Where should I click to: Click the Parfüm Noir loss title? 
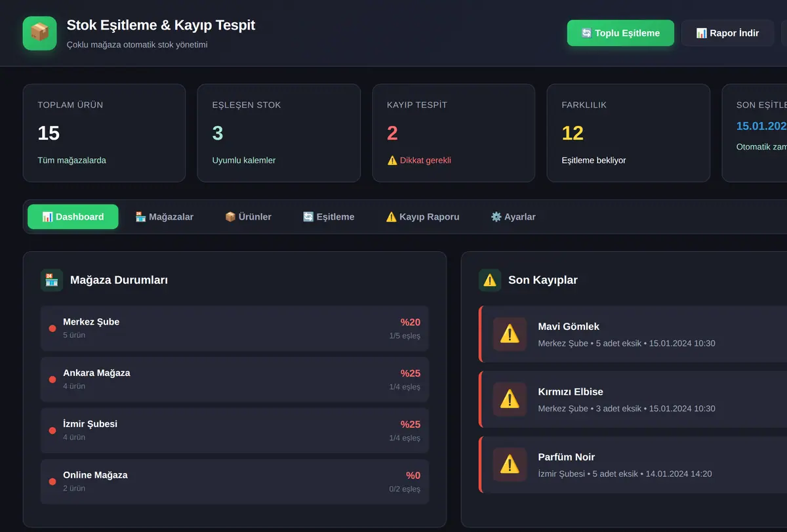click(x=566, y=457)
